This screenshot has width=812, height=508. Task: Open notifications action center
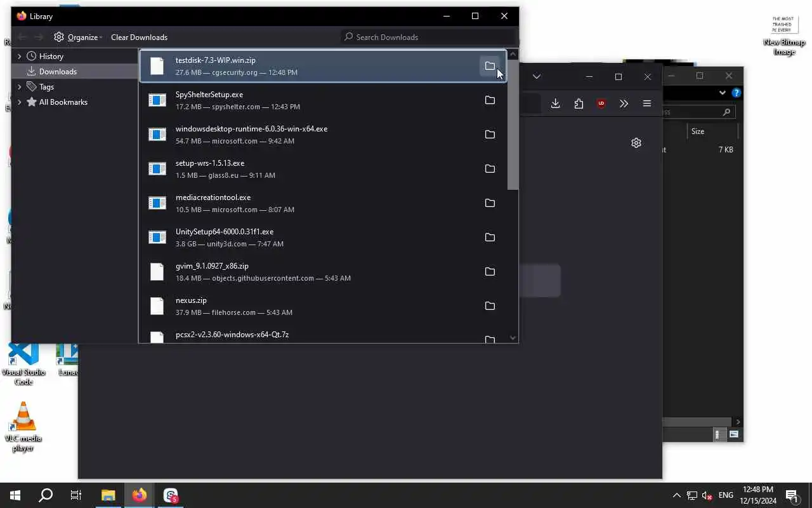pyautogui.click(x=792, y=495)
